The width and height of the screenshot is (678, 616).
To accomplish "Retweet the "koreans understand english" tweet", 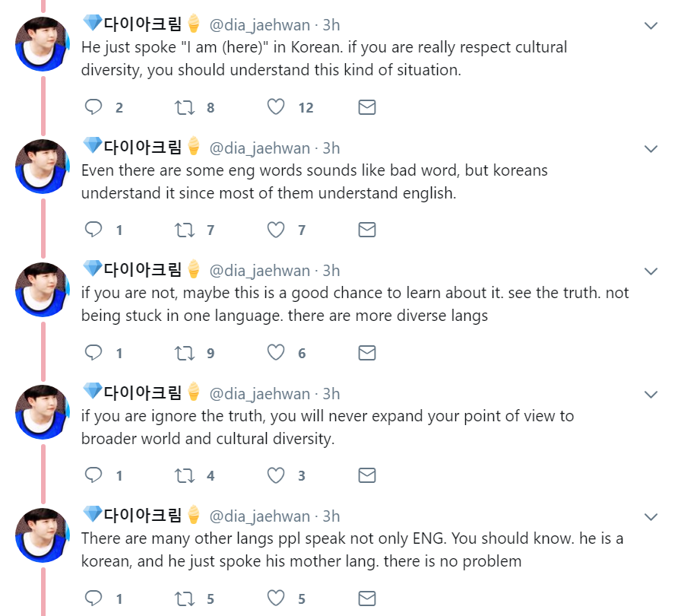I will (x=185, y=230).
